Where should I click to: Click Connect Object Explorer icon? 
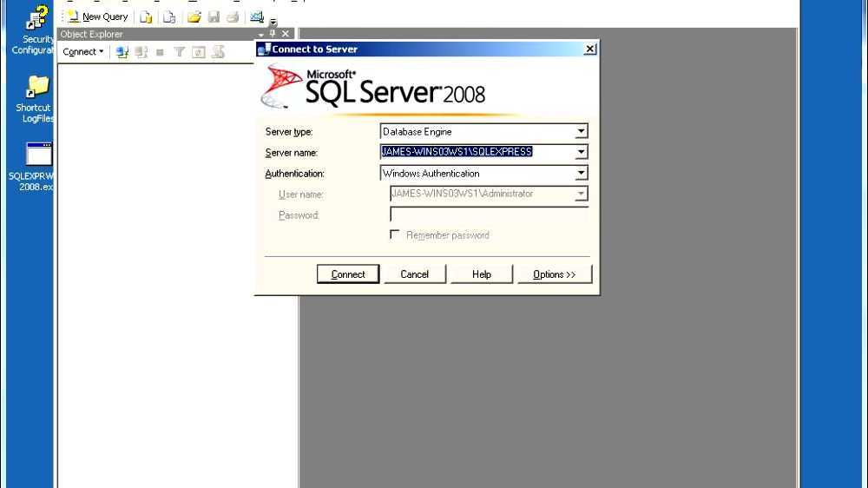pos(122,52)
